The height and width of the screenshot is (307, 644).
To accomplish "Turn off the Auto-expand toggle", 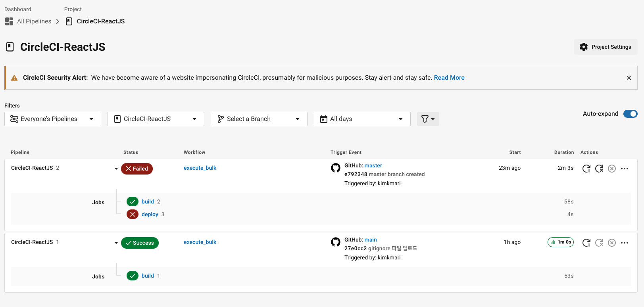I will tap(630, 114).
